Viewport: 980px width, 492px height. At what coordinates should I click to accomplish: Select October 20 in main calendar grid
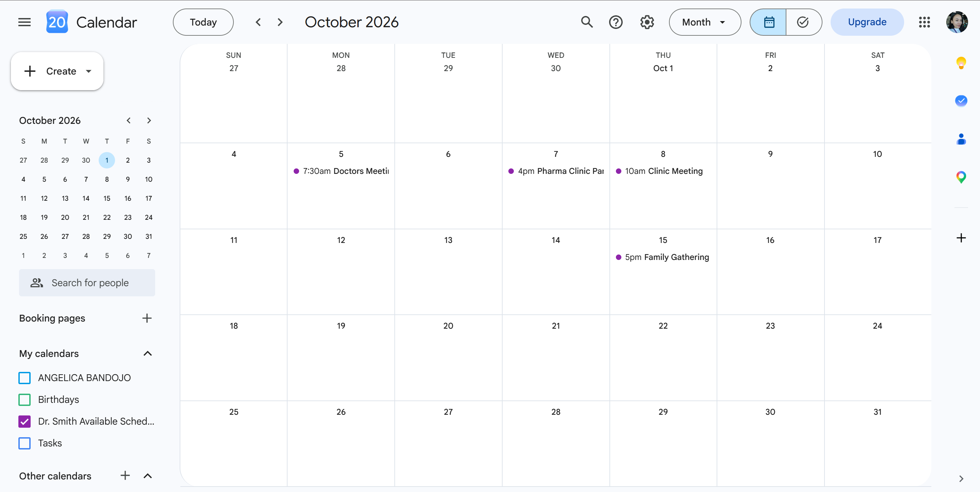pos(448,326)
